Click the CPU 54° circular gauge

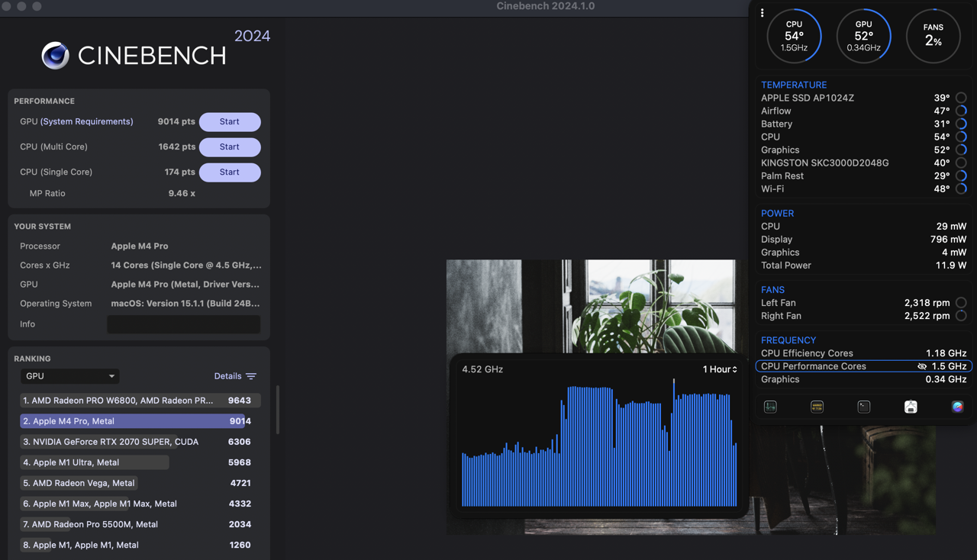[794, 36]
